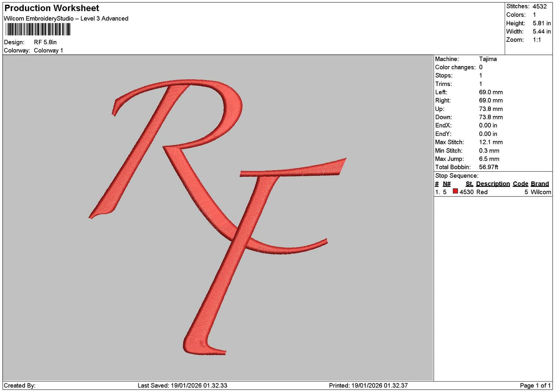The width and height of the screenshot is (555, 392).
Task: Click the red thread color swatch
Action: [455, 191]
